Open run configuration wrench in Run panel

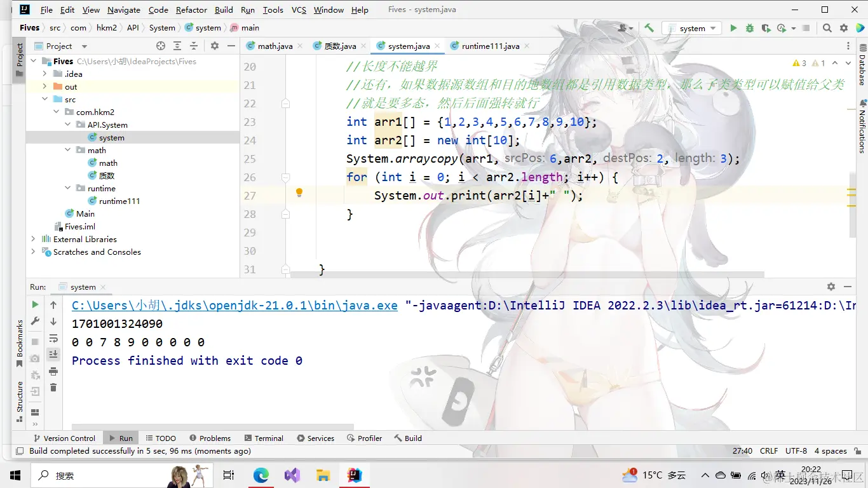(36, 322)
